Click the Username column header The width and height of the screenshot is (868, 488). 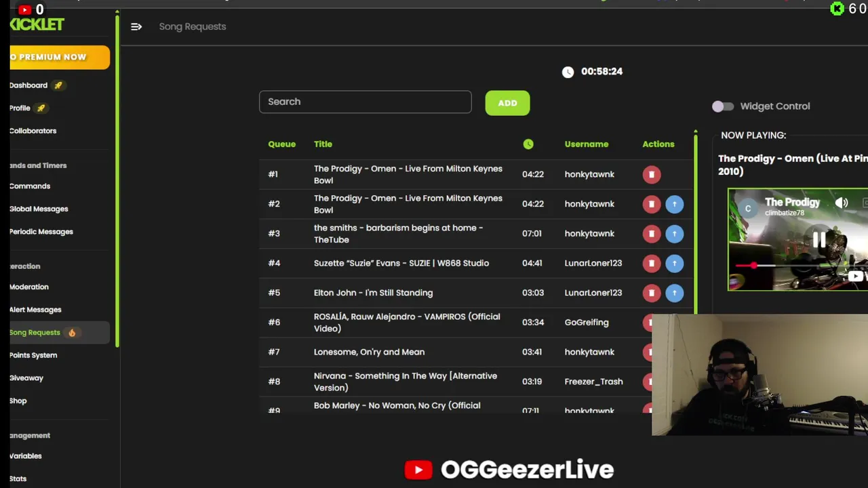[587, 144]
